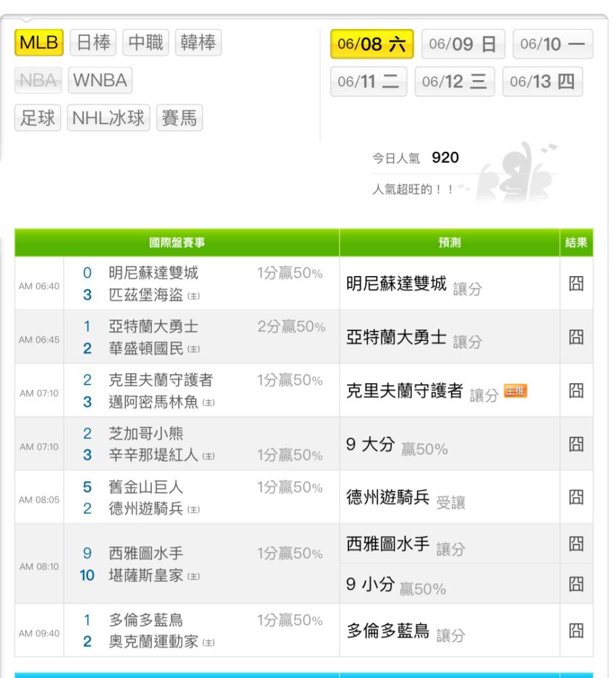The image size is (616, 678).
Task: Pick the 06/09 日 date button
Action: [x=463, y=43]
